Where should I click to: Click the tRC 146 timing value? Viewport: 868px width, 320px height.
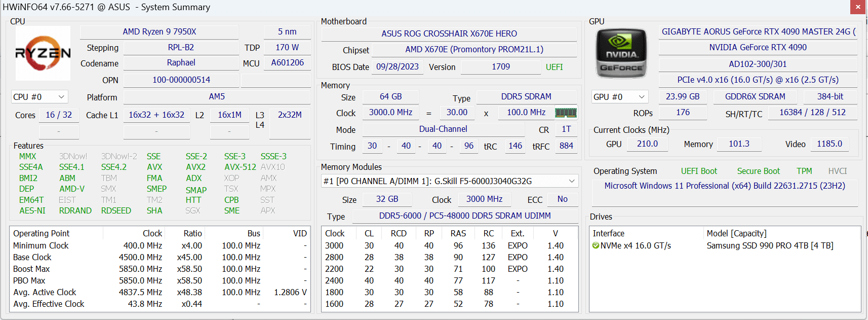pos(515,146)
